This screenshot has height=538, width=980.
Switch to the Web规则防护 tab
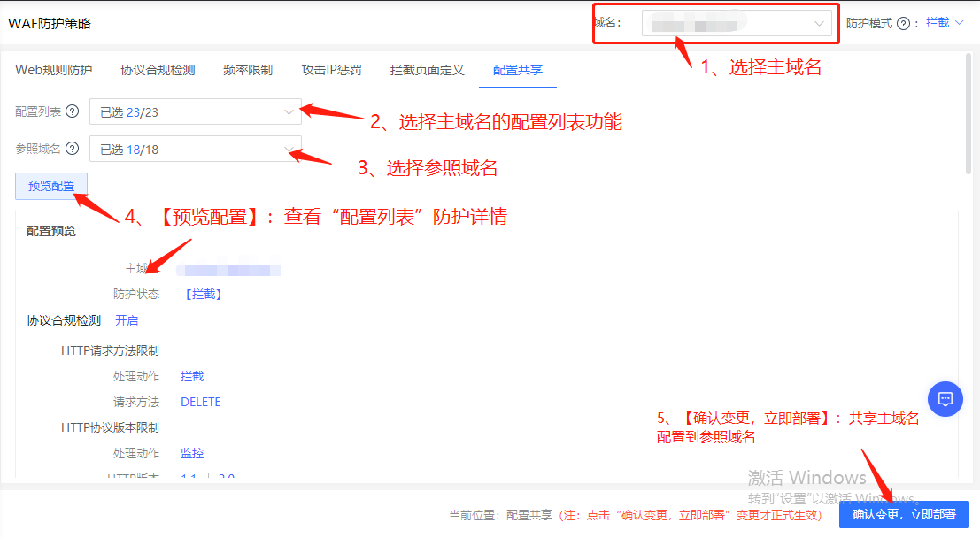54,70
